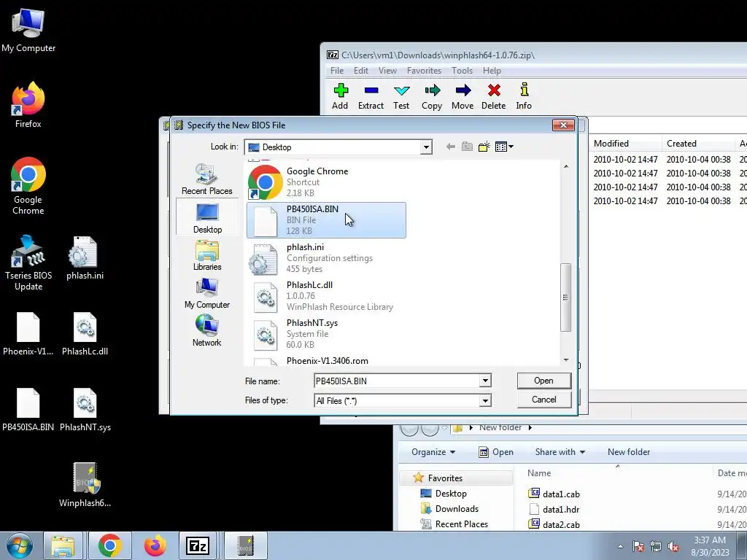
Task: Select phlash.ini in the file list
Action: (x=326, y=257)
